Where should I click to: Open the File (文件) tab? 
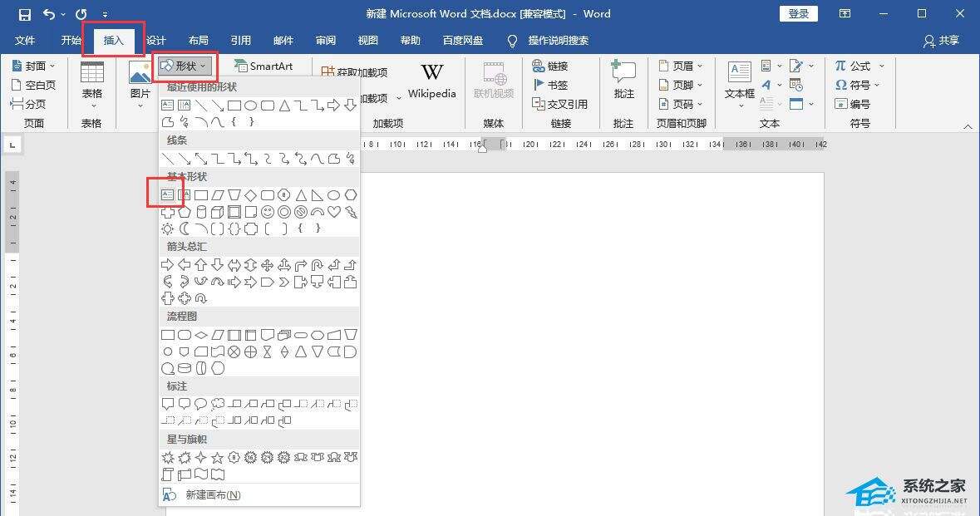(x=24, y=40)
